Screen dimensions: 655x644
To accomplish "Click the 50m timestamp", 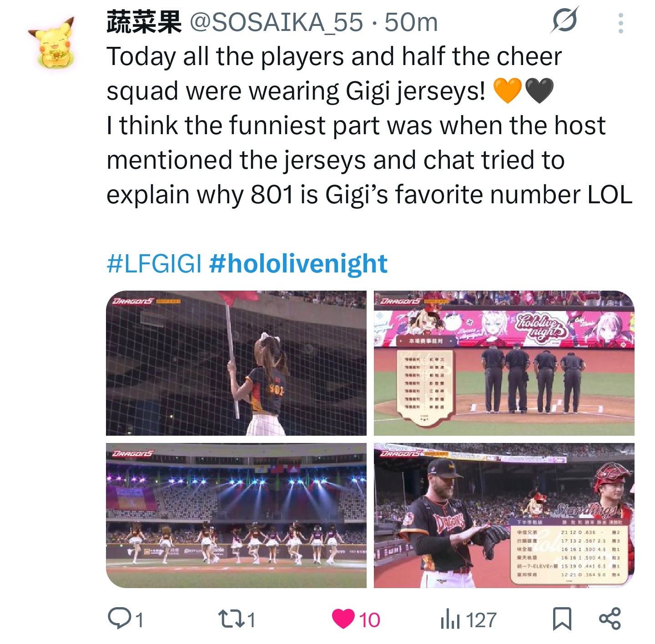I will [x=411, y=22].
